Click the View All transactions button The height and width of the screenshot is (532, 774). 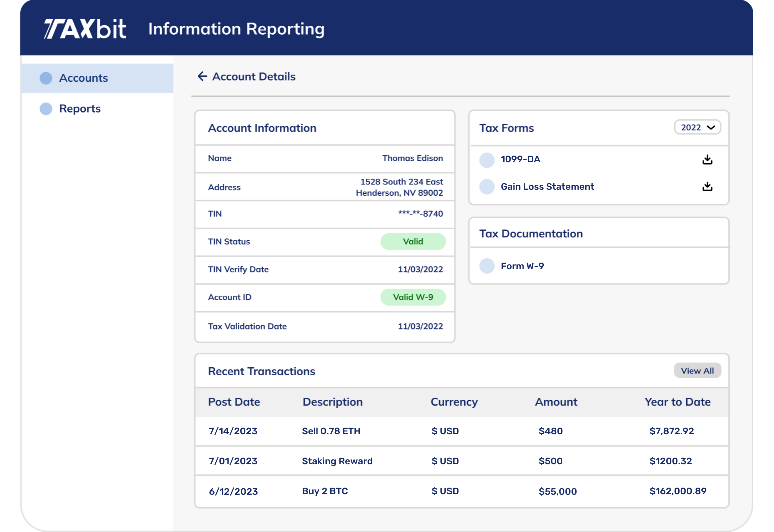tap(697, 370)
